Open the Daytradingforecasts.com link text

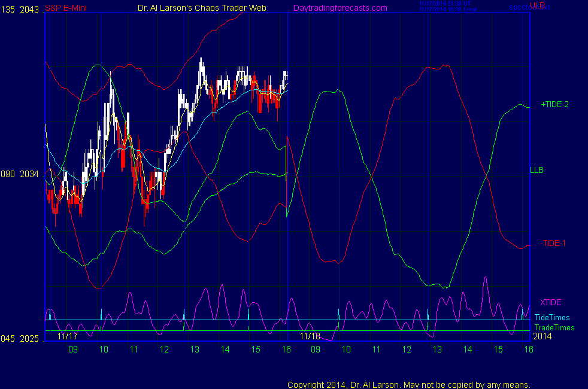(340, 8)
